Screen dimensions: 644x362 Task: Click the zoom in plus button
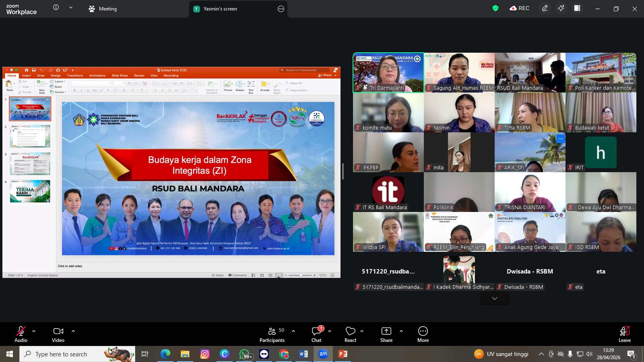pyautogui.click(x=314, y=275)
